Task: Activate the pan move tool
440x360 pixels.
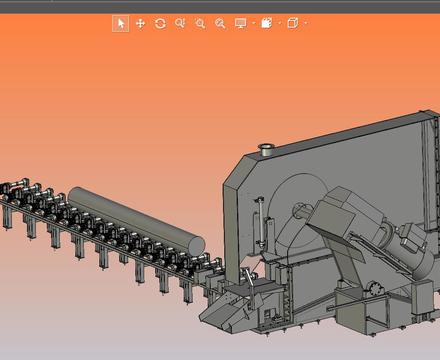Action: pos(141,24)
